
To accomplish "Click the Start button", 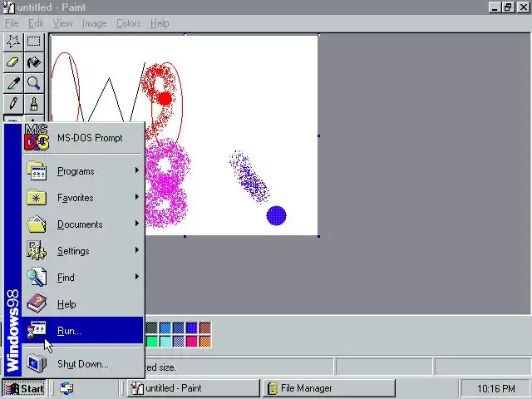I will 24,388.
